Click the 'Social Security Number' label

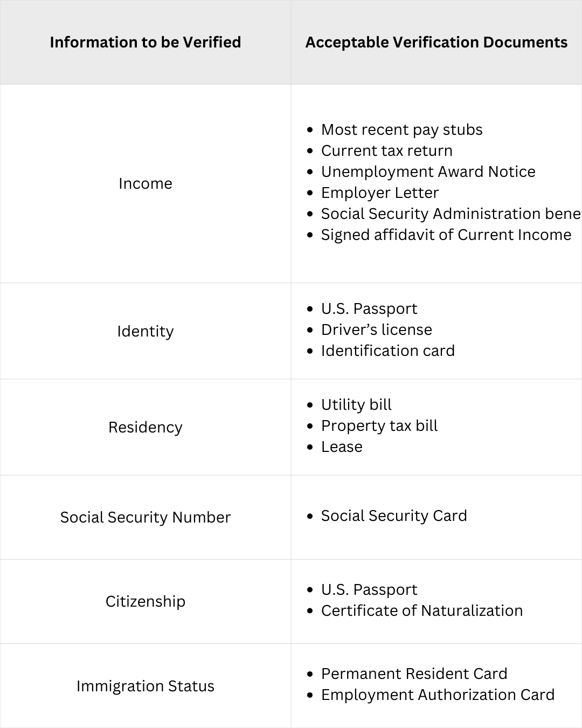click(x=145, y=517)
